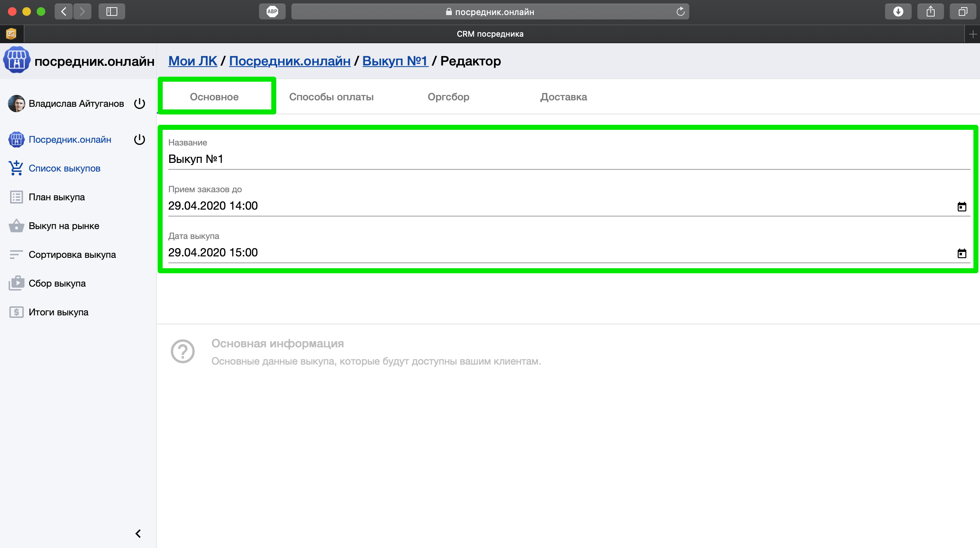The height and width of the screenshot is (548, 980).
Task: Open the Доставка tab
Action: [x=563, y=97]
